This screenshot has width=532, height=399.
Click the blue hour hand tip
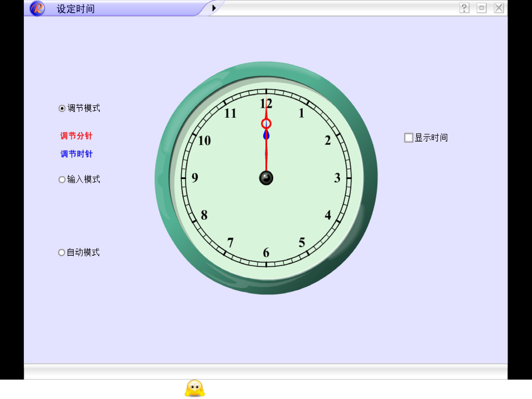[266, 135]
